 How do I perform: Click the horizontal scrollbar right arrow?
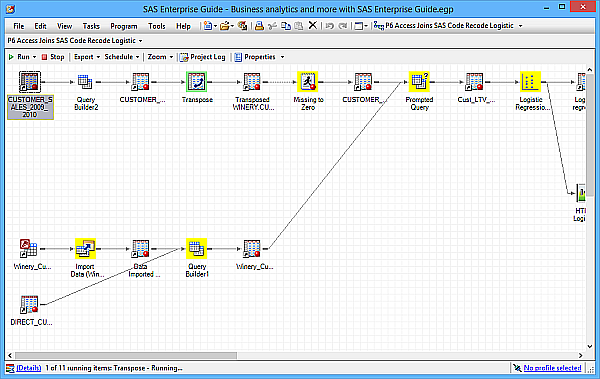(580, 355)
